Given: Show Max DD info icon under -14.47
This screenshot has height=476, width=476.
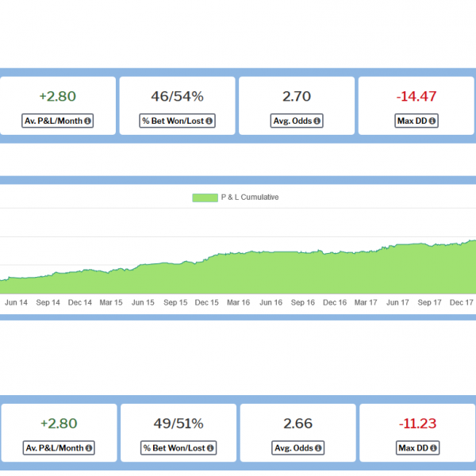Looking at the screenshot, I should tap(432, 121).
